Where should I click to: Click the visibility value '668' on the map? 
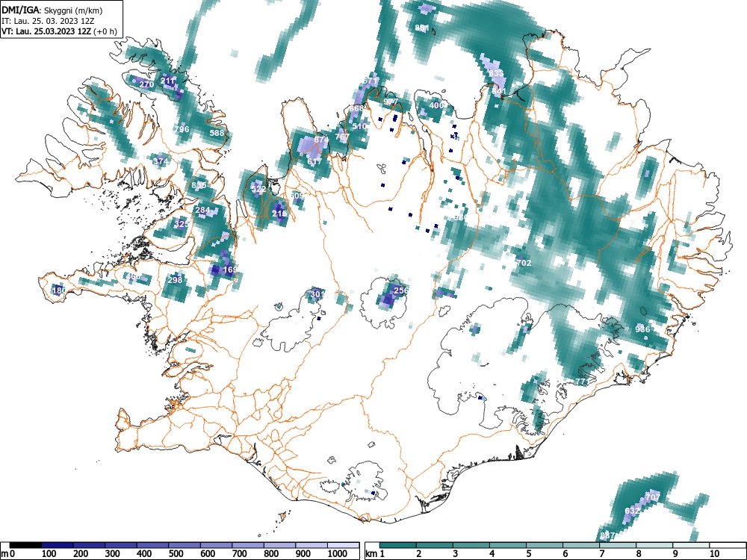click(x=356, y=108)
